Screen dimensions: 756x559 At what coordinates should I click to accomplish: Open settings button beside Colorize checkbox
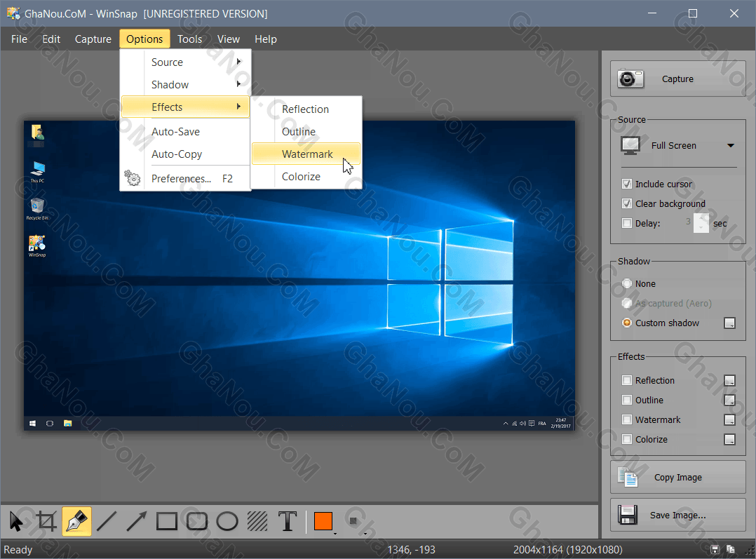click(x=729, y=439)
